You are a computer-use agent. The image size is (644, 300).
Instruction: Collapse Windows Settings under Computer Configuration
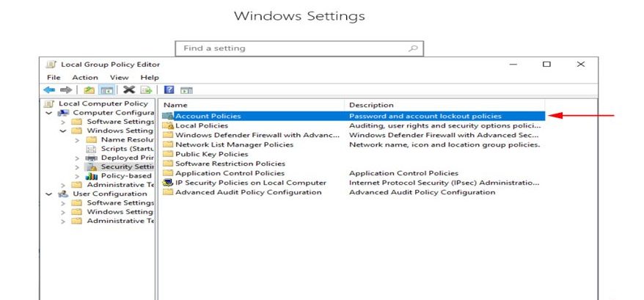[63, 131]
